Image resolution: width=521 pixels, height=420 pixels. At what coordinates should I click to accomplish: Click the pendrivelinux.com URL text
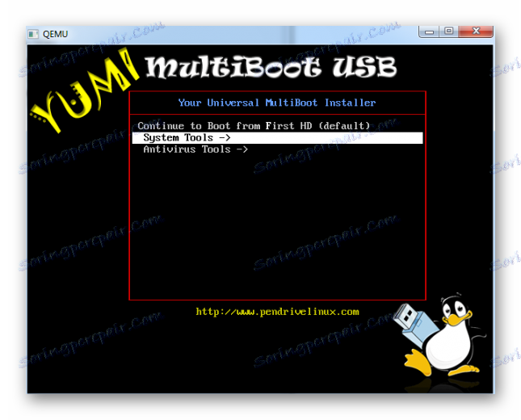(277, 312)
